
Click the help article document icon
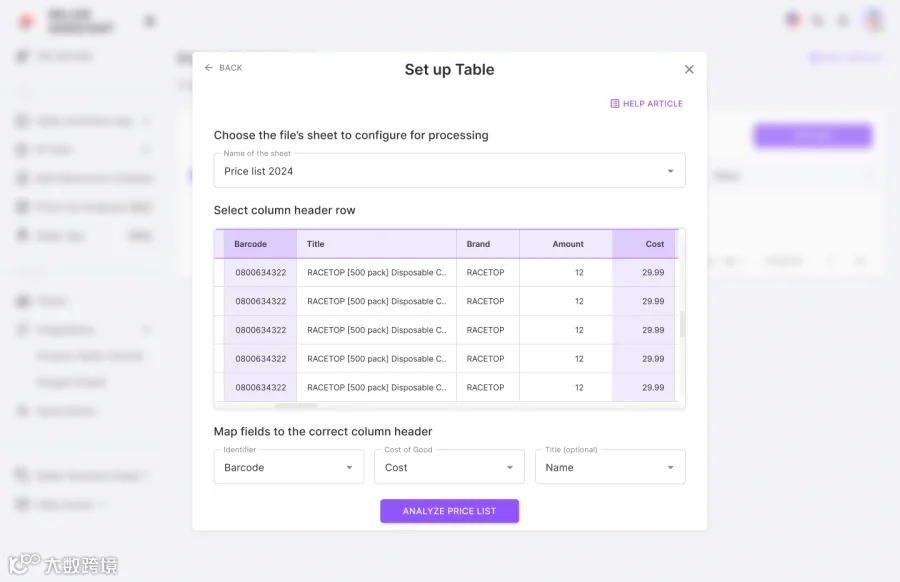pyautogui.click(x=615, y=104)
